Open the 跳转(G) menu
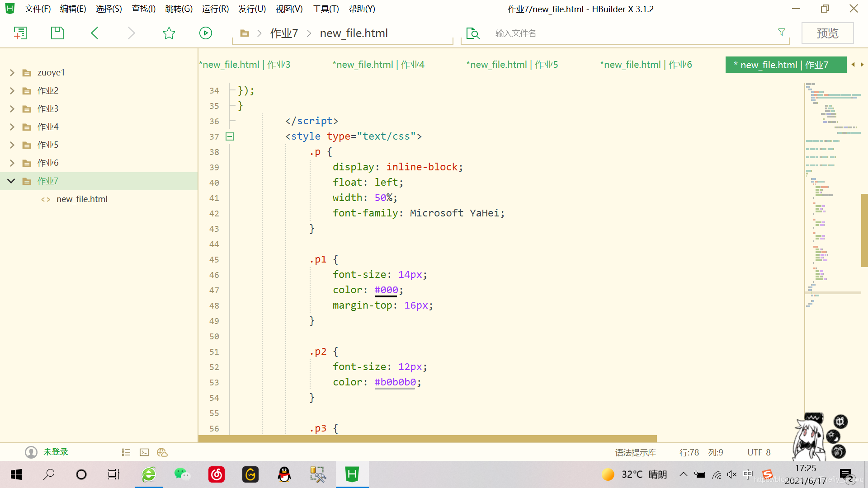The width and height of the screenshot is (868, 488). coord(179,9)
